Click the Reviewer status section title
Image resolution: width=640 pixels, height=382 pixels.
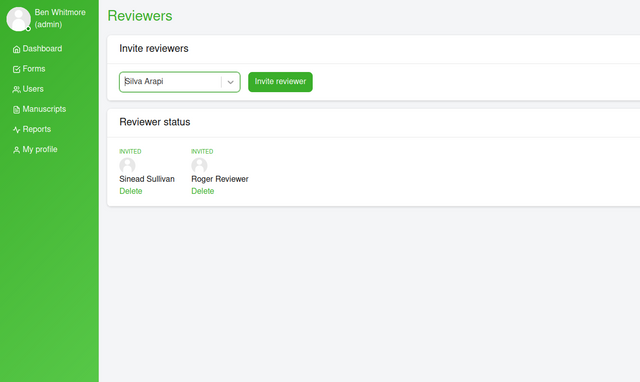tap(155, 122)
